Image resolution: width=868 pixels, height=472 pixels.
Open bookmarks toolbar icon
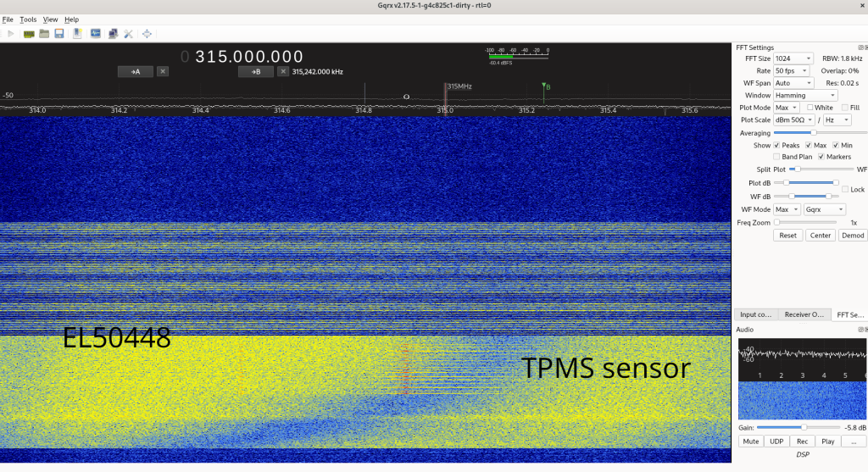pyautogui.click(x=77, y=34)
